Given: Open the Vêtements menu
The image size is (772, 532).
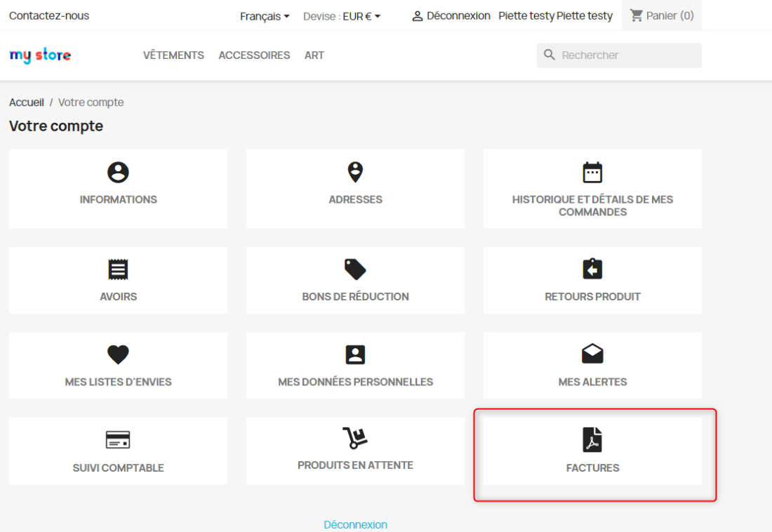Looking at the screenshot, I should point(173,55).
